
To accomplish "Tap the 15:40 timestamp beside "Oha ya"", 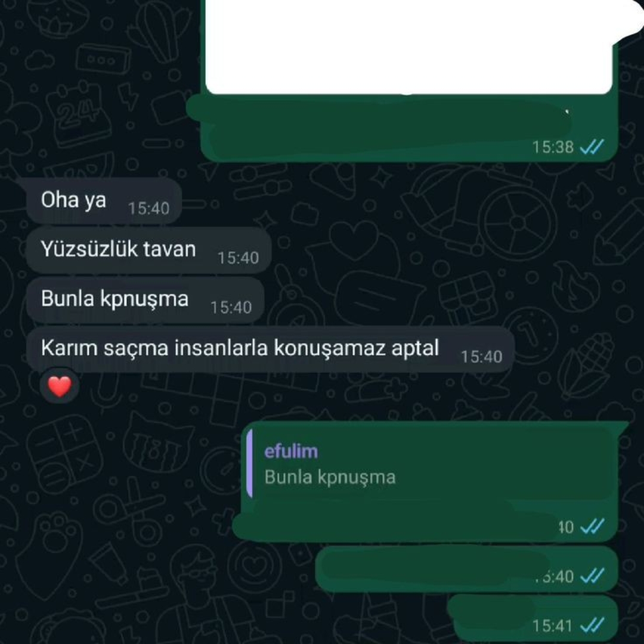I will coord(148,208).
